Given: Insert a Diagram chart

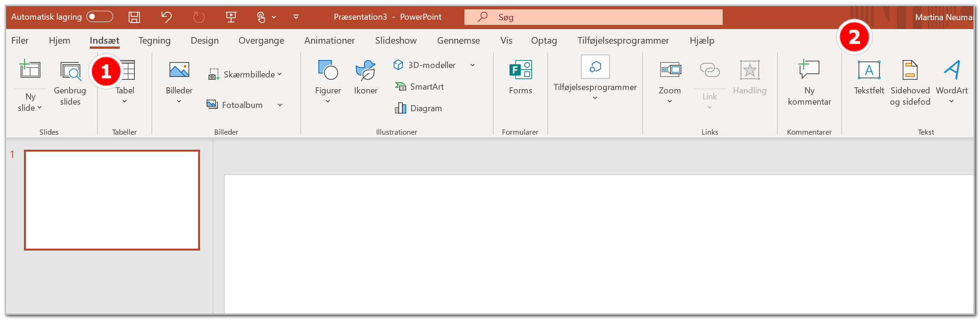Looking at the screenshot, I should point(418,108).
